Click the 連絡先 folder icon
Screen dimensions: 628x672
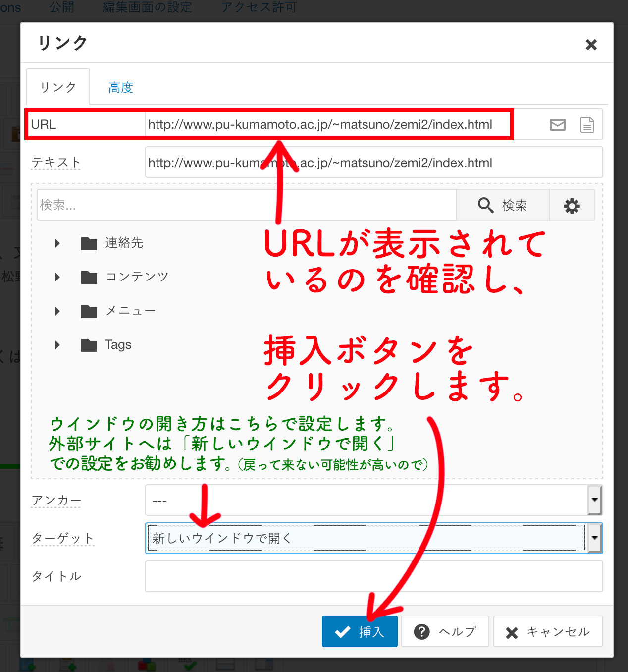coord(89,243)
